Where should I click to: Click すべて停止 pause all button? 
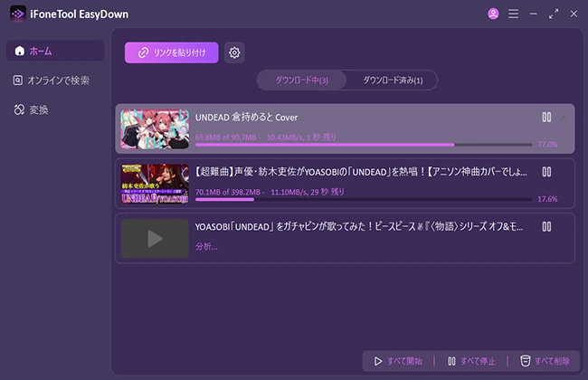pos(471,361)
